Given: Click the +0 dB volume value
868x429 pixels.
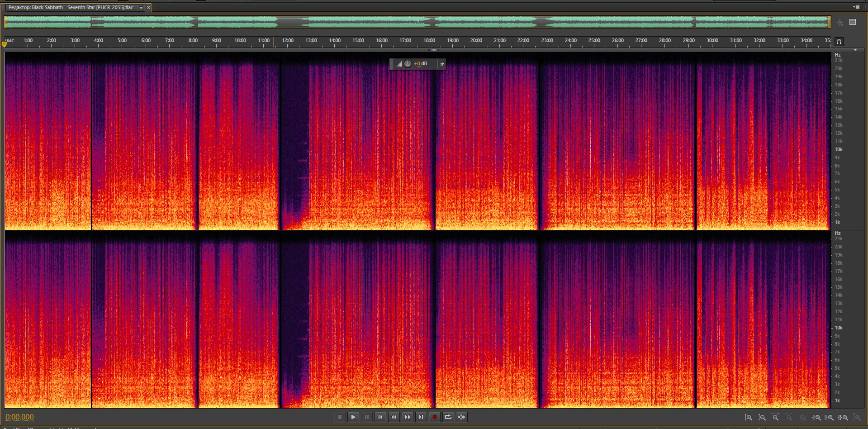Looking at the screenshot, I should [x=421, y=64].
